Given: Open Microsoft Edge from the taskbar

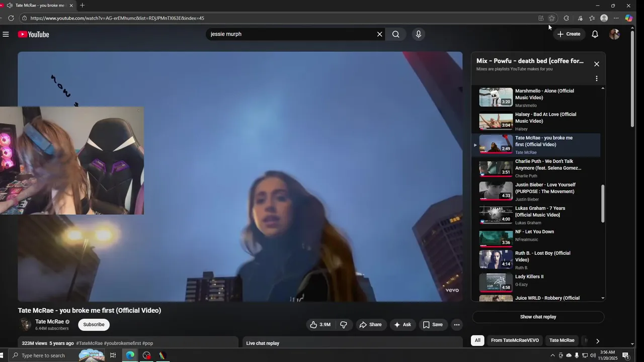Looking at the screenshot, I should [x=130, y=355].
